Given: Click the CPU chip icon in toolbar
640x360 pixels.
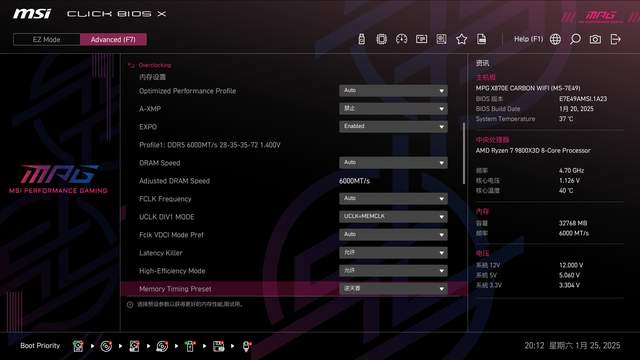Looking at the screenshot, I should 381,39.
